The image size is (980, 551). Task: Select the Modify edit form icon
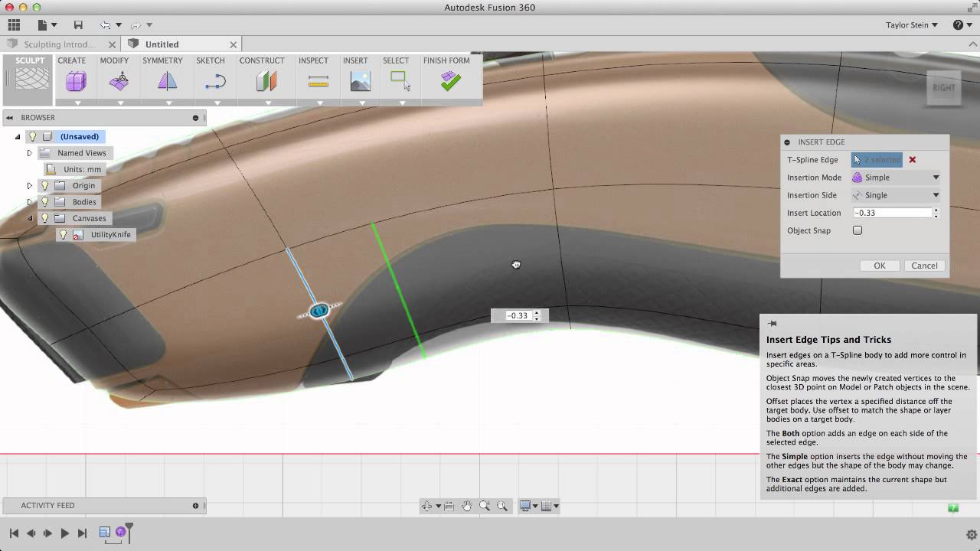(x=119, y=80)
